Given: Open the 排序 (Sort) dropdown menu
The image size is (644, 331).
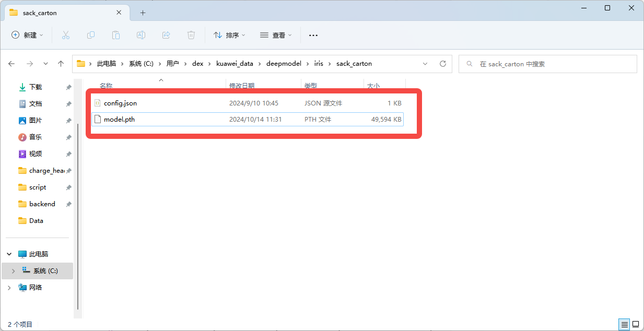Looking at the screenshot, I should pos(229,35).
